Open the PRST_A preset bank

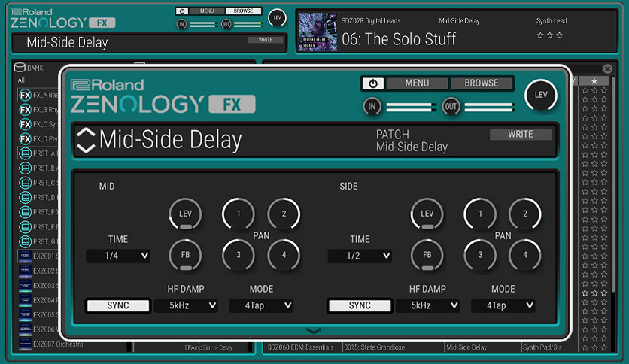26,153
